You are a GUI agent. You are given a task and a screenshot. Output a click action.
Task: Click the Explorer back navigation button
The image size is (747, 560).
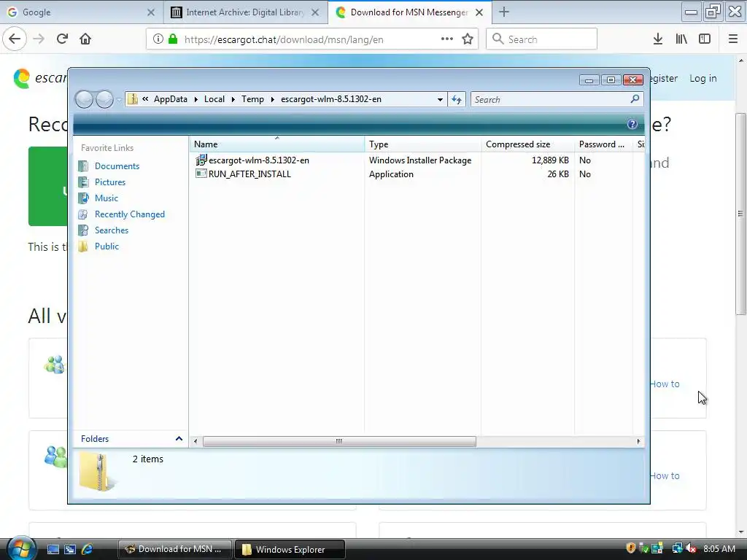coord(85,99)
